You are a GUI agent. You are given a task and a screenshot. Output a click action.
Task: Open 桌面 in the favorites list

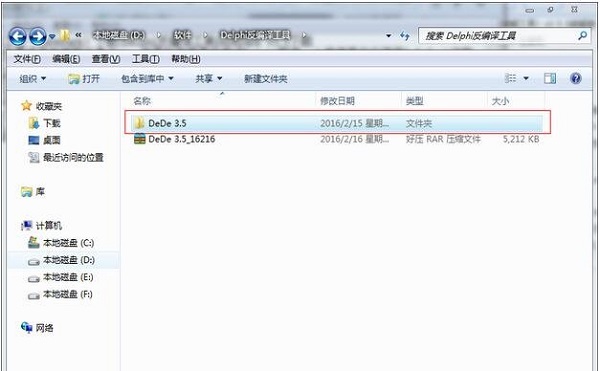(x=52, y=140)
